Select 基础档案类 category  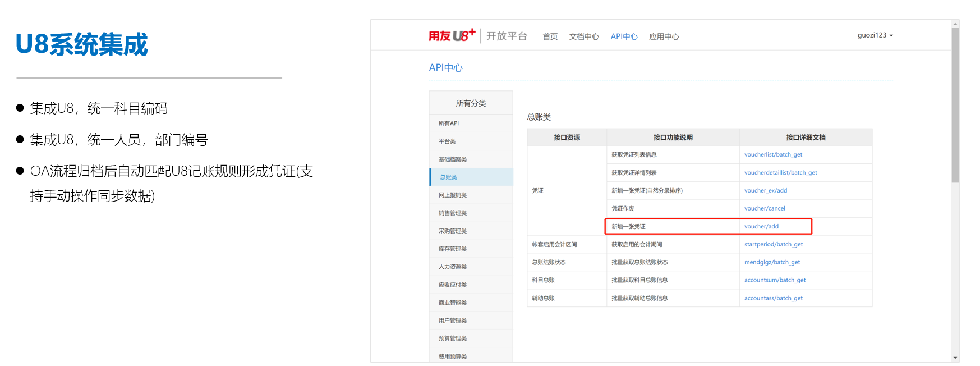point(471,159)
